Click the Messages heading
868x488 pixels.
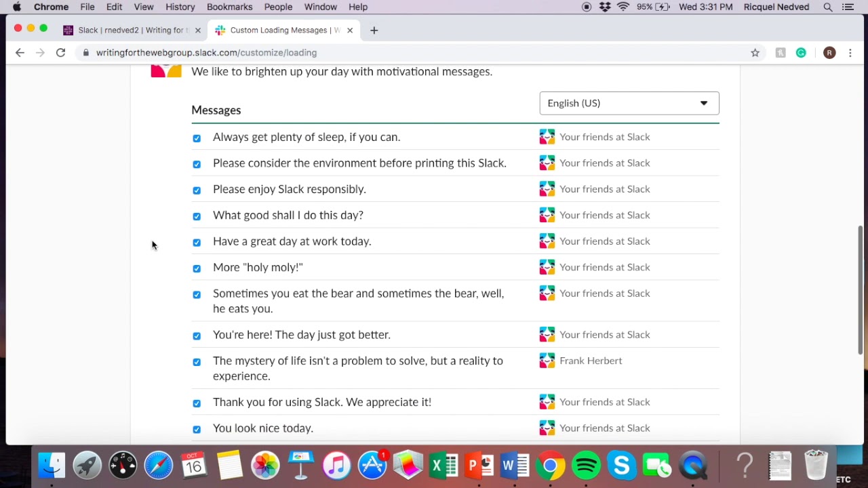point(216,110)
